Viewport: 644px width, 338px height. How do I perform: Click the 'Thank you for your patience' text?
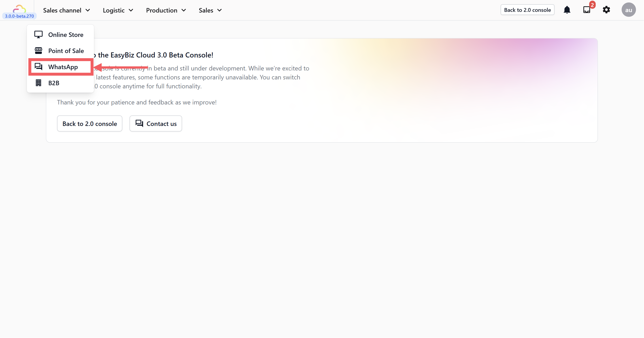[137, 102]
